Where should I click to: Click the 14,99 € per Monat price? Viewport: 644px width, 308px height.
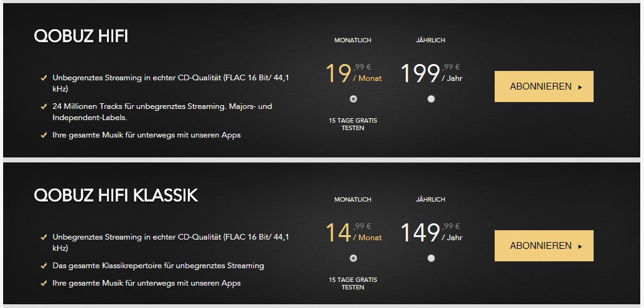(x=353, y=233)
